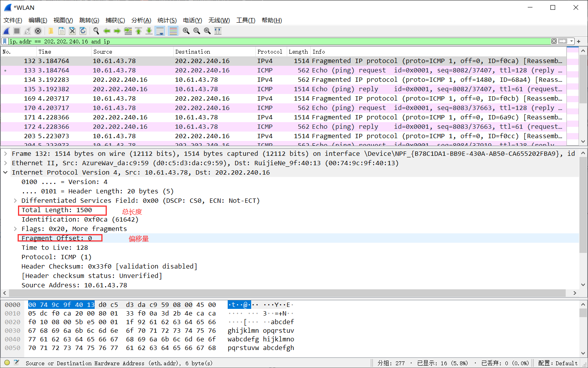Sort by the Source column header
Viewport: 588px width, 368px height.
tap(132, 52)
